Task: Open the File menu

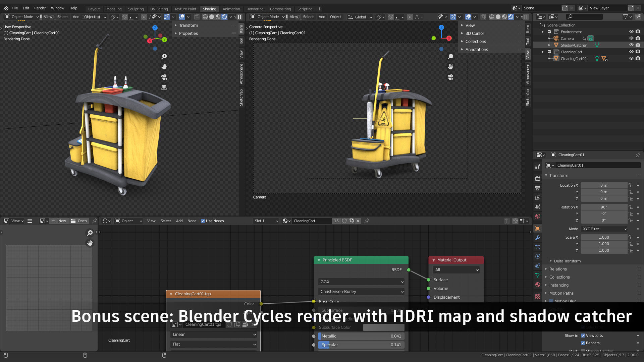Action: (15, 8)
